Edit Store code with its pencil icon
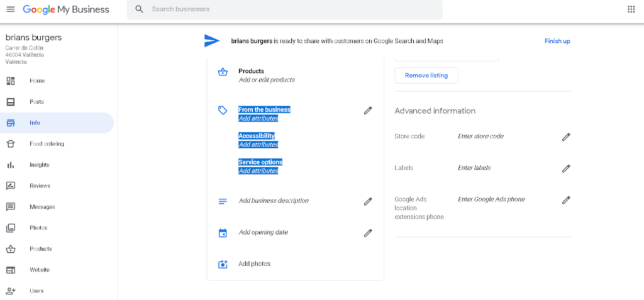 tap(567, 137)
